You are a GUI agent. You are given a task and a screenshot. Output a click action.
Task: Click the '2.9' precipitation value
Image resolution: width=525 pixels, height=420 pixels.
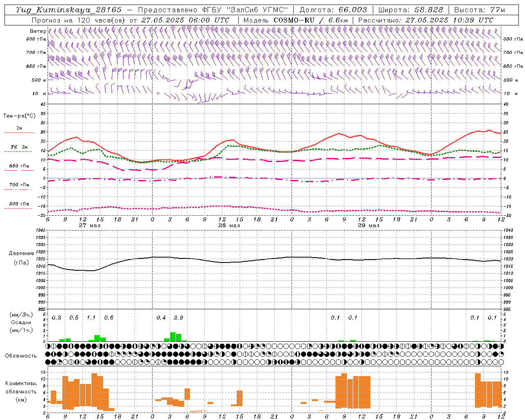click(178, 318)
